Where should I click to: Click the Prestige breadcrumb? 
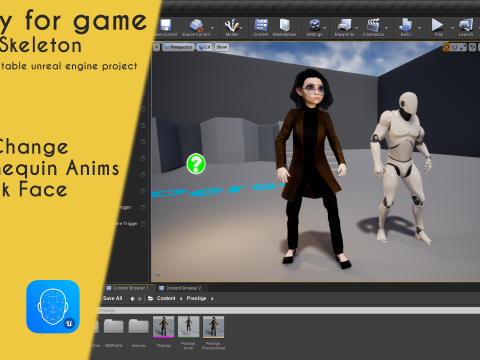tap(196, 298)
